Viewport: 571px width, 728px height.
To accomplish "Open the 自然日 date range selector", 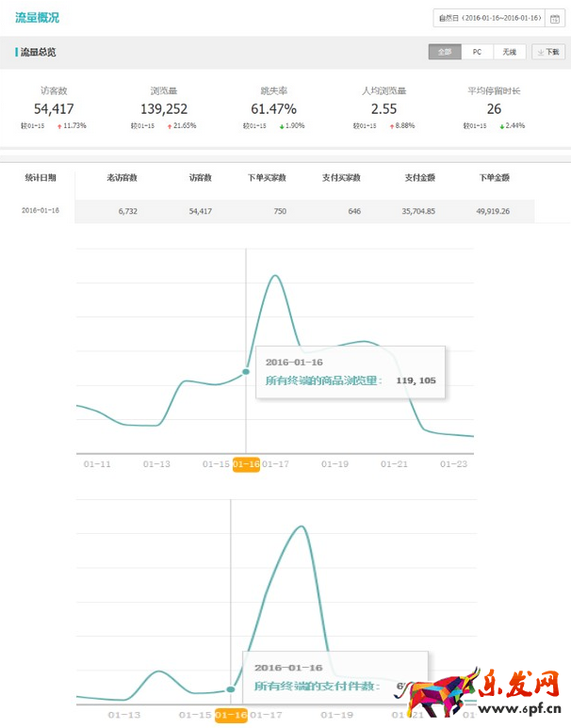I will (489, 18).
